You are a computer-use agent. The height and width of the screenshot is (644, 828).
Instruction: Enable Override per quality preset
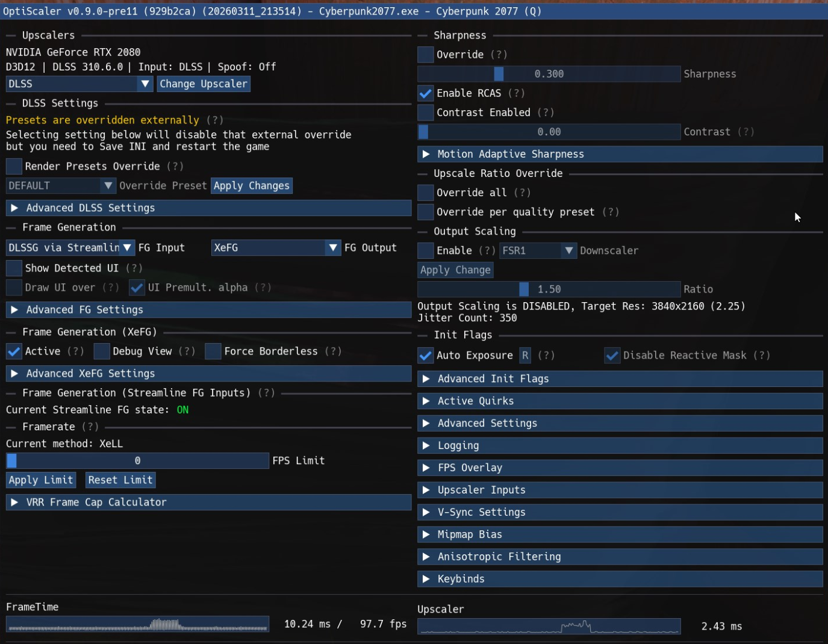[426, 212]
